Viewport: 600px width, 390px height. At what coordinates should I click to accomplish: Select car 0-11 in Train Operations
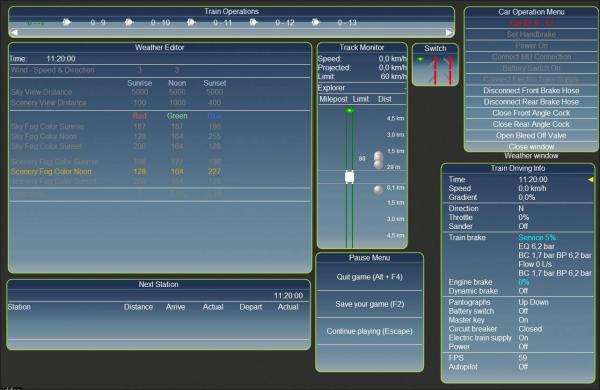point(222,23)
